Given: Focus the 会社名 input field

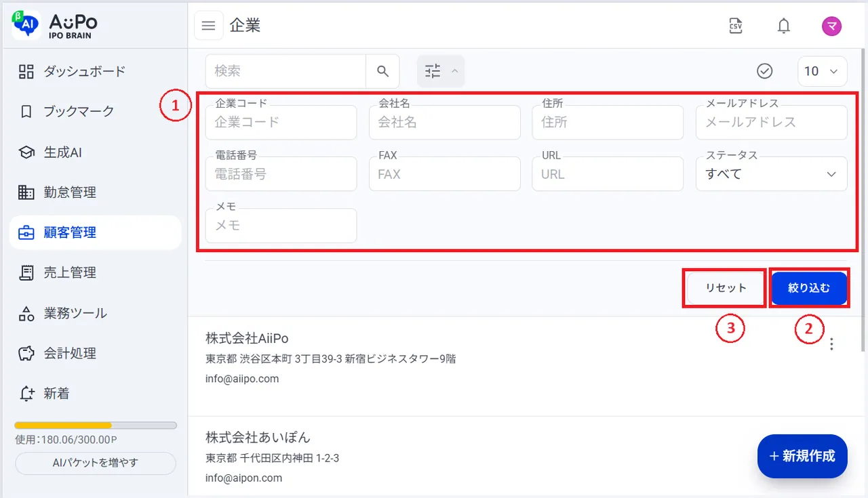Looking at the screenshot, I should [x=445, y=123].
